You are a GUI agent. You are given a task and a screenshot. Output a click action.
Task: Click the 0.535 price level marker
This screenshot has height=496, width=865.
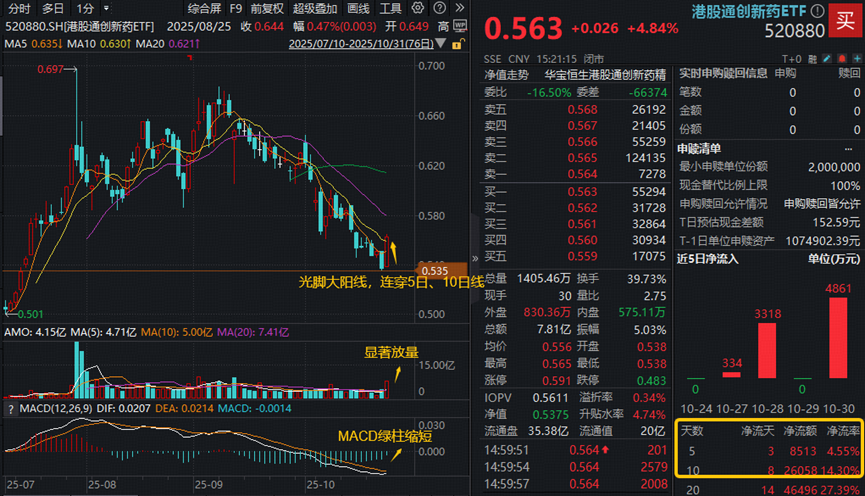tap(435, 270)
